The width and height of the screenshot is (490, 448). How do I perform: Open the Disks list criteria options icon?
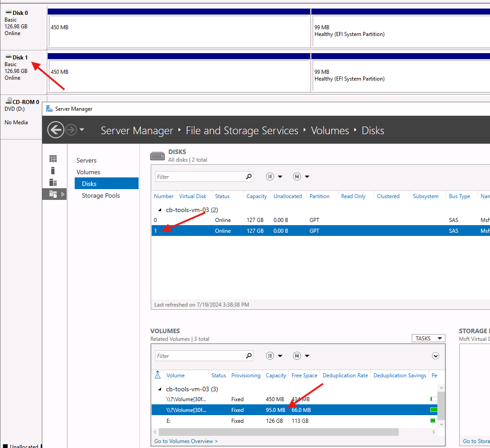pyautogui.click(x=274, y=176)
